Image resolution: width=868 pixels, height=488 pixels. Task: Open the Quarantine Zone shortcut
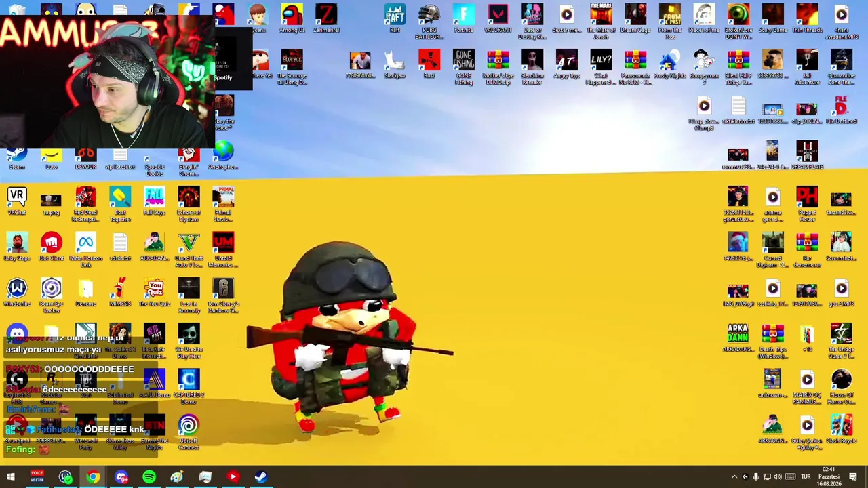pos(842,67)
